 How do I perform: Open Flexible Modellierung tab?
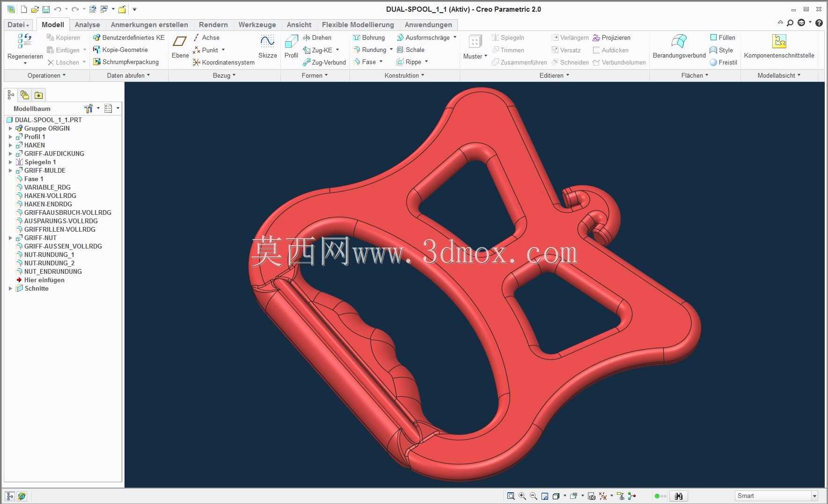[x=358, y=25]
